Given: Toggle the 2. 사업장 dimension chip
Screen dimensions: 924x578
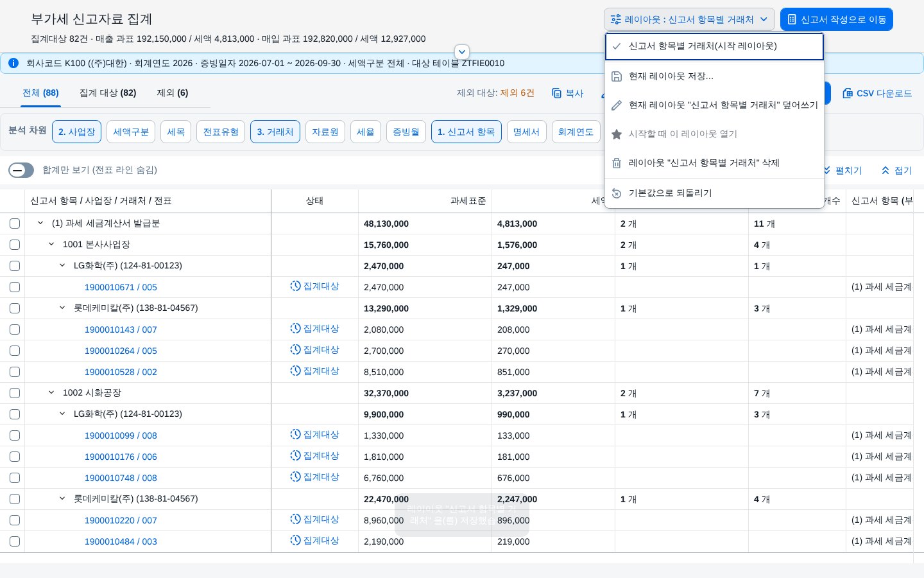Looking at the screenshot, I should coord(76,132).
